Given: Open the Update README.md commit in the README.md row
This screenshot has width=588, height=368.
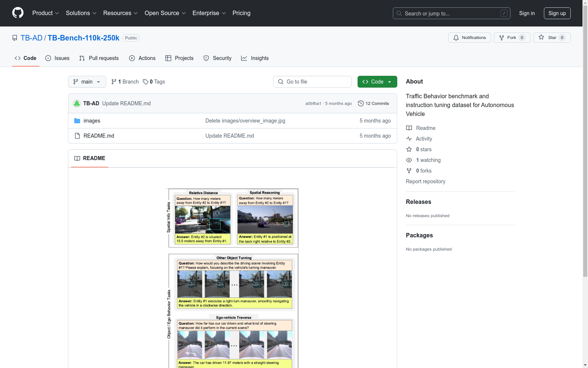Looking at the screenshot, I should [x=230, y=136].
